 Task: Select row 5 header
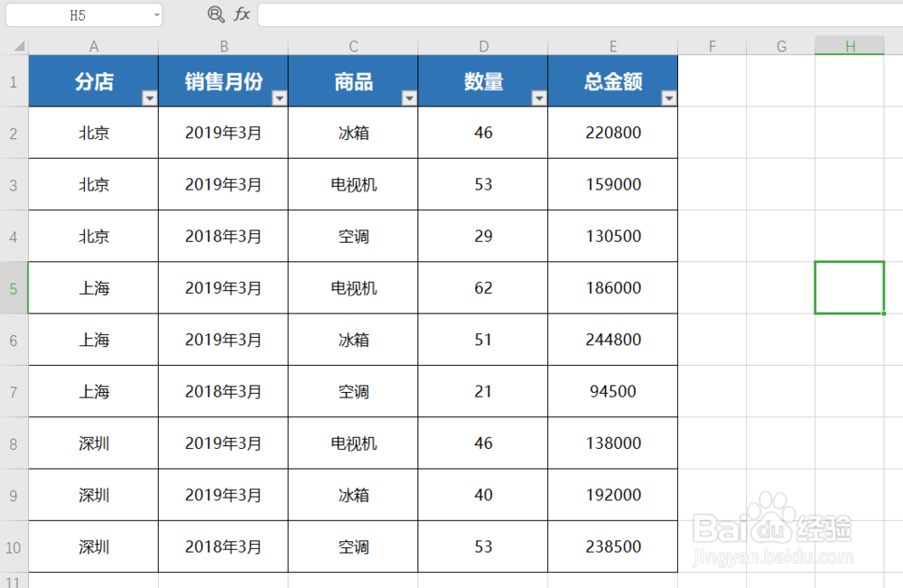click(x=14, y=288)
